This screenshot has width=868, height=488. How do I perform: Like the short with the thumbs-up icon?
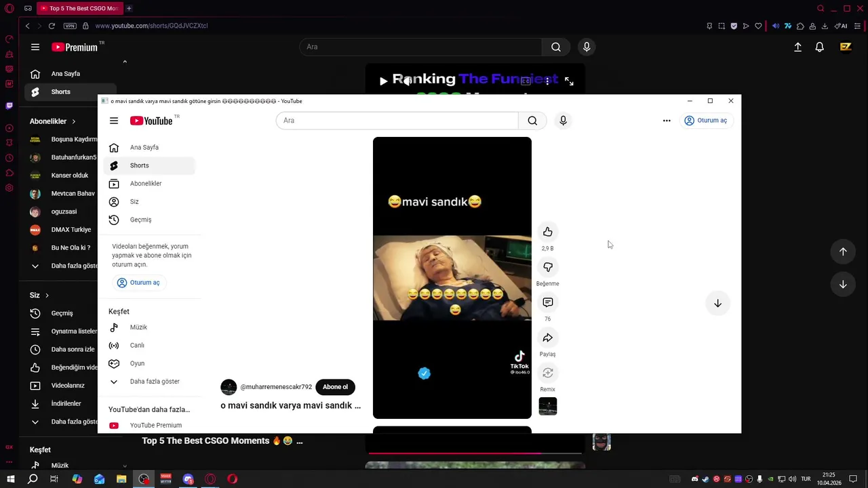point(547,232)
